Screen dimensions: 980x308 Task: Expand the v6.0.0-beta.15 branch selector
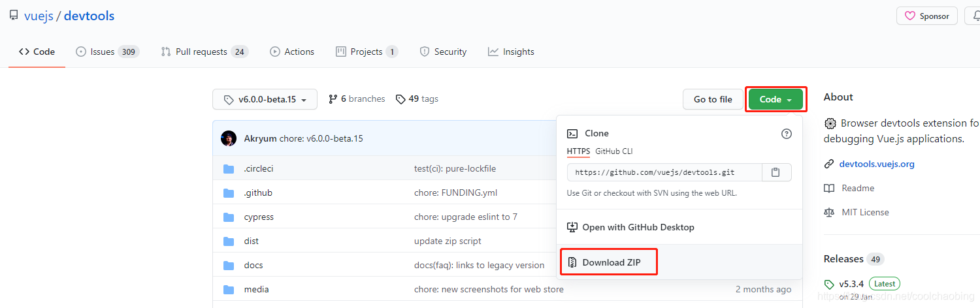click(x=265, y=99)
